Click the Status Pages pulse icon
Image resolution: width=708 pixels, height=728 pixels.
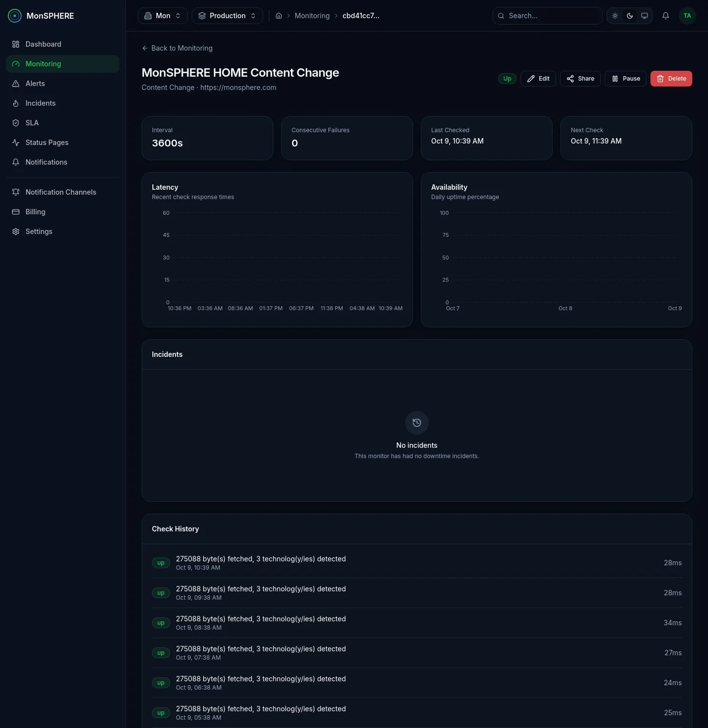point(16,143)
